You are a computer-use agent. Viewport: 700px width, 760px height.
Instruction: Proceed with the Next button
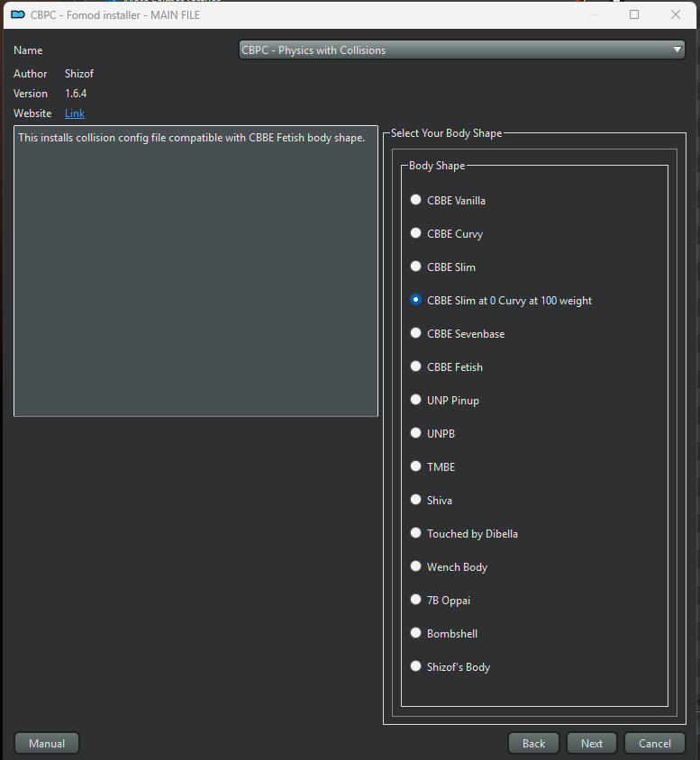point(591,743)
